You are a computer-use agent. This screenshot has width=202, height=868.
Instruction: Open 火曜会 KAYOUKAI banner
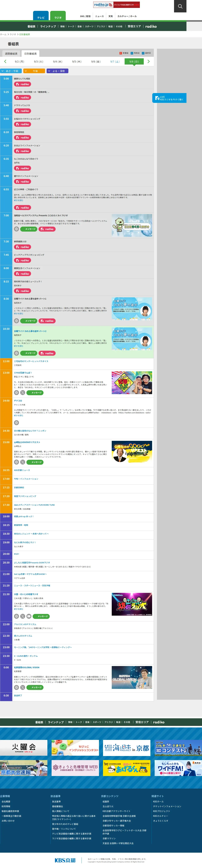[x=24, y=748]
